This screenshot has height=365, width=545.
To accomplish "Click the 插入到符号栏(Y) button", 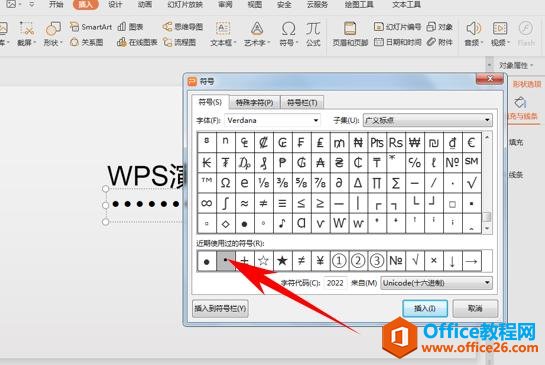I will 220,308.
